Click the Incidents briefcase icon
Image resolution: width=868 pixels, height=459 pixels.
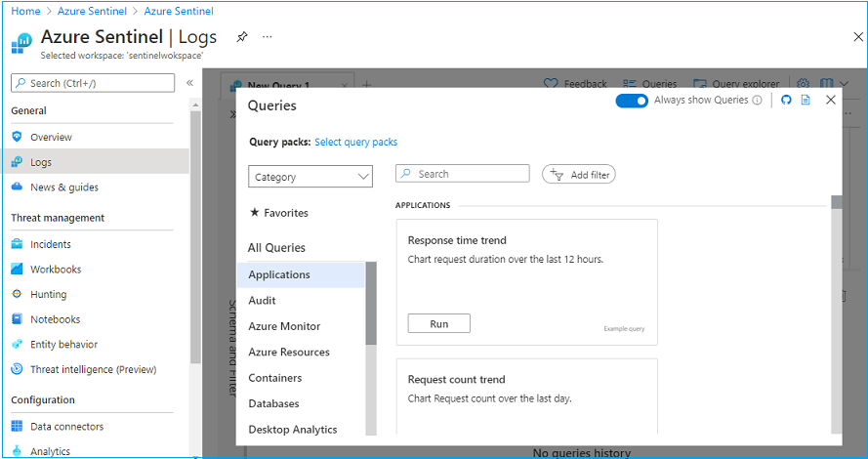(18, 243)
